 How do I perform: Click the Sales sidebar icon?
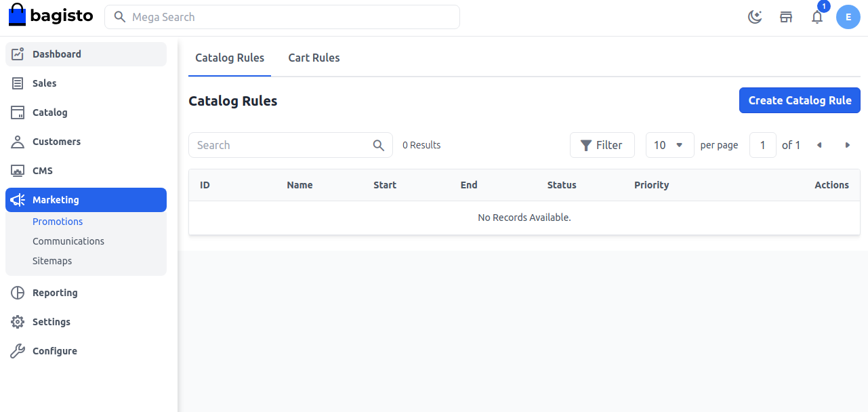tap(18, 83)
